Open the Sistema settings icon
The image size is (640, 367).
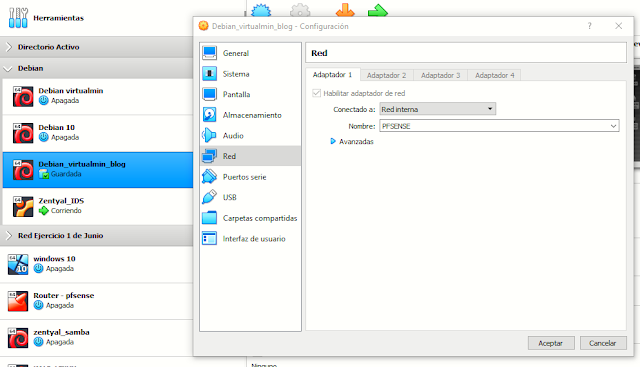(x=209, y=74)
